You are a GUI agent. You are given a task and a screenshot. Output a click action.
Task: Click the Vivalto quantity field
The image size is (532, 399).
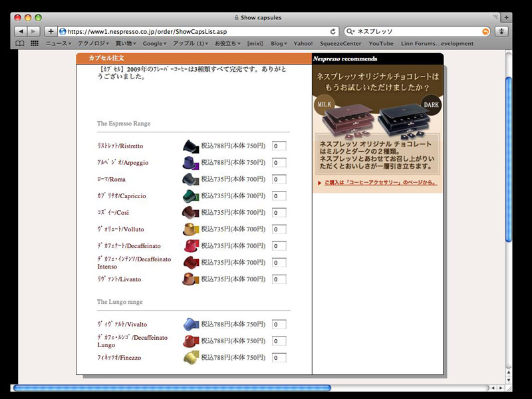click(279, 324)
